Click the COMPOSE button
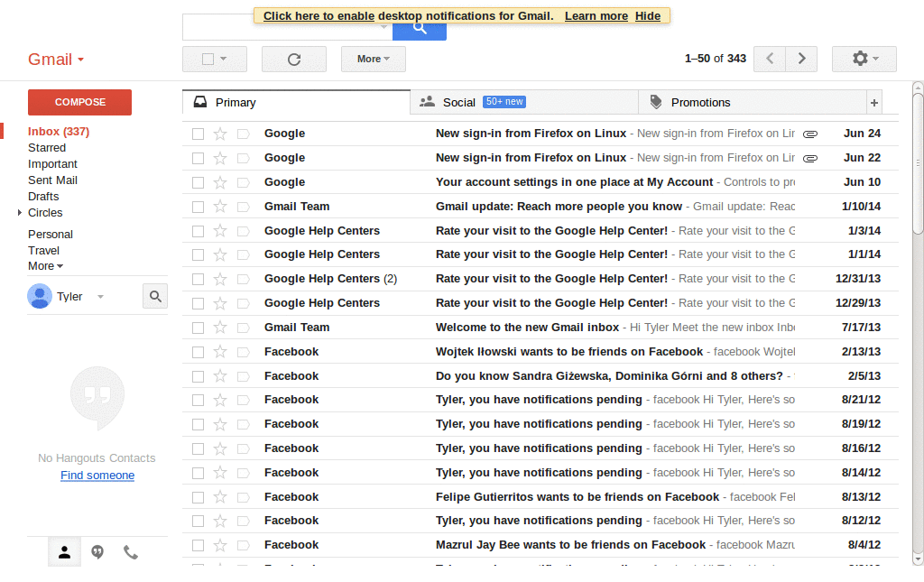The image size is (924, 582). [x=79, y=103]
